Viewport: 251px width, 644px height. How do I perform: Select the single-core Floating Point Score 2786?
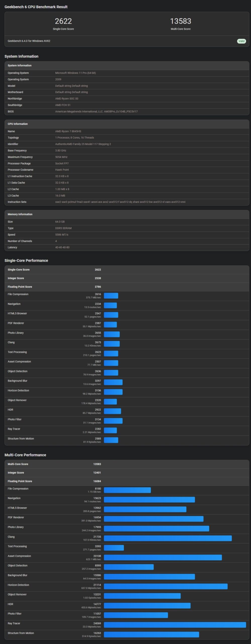[98, 287]
